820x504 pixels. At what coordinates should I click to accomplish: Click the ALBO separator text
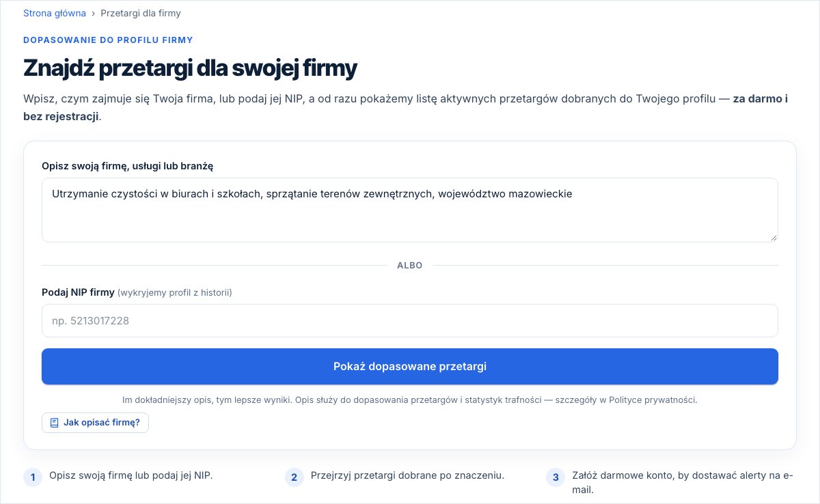coord(410,265)
